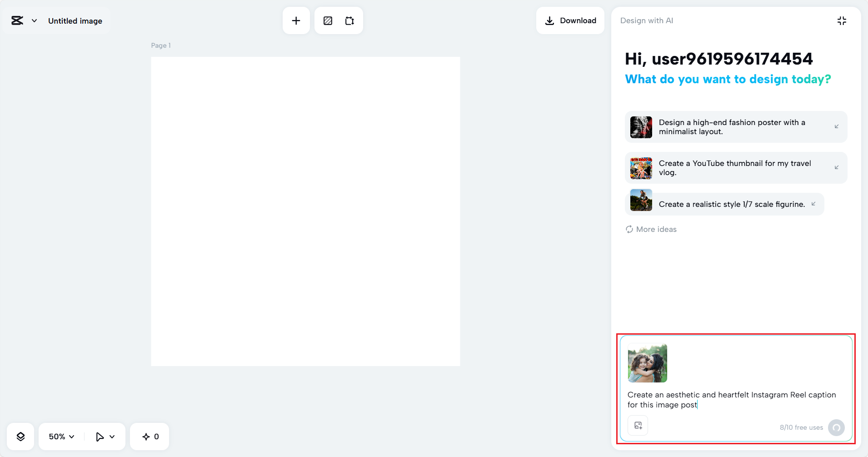Open the cursor tool dropdown
The height and width of the screenshot is (457, 868).
(x=104, y=436)
